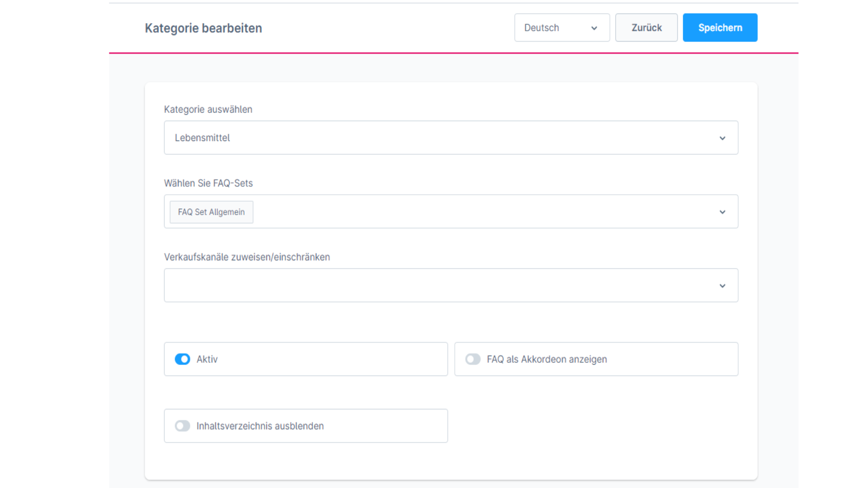Image resolution: width=868 pixels, height=488 pixels.
Task: Open the Kategorie auswählen dropdown showing Lebensmittel
Action: [x=451, y=137]
